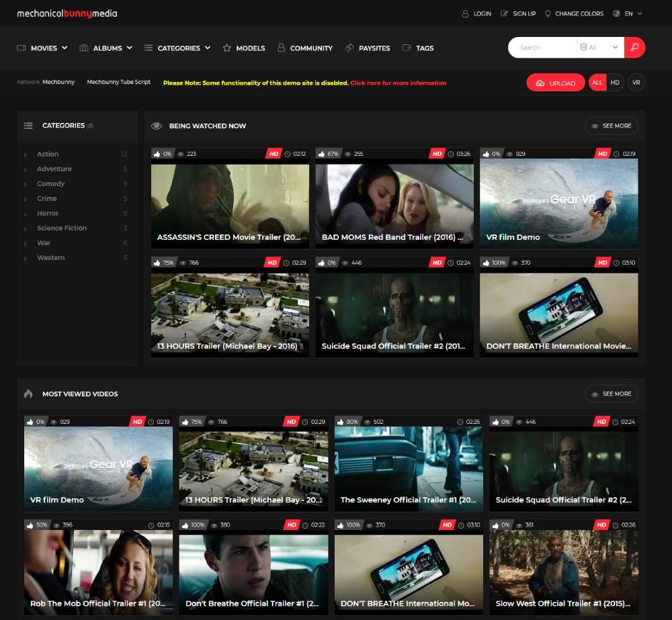Viewport: 672px width, 620px height.
Task: Open the VR film Demo thumbnail in Being Watched
Action: [x=559, y=203]
